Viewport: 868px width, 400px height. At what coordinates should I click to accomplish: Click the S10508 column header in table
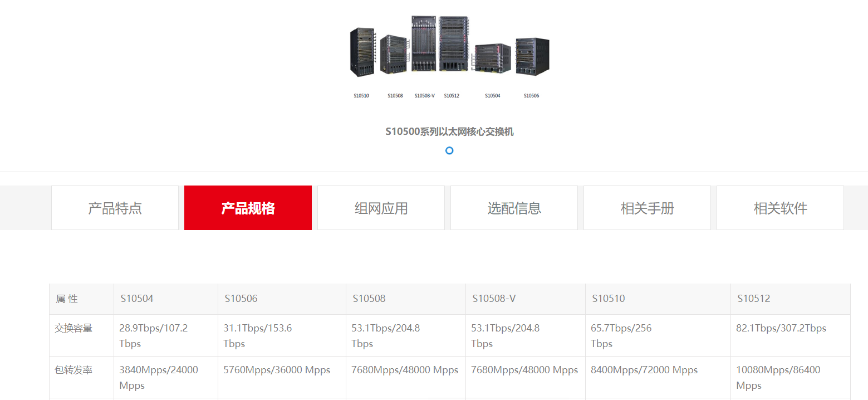(406, 299)
